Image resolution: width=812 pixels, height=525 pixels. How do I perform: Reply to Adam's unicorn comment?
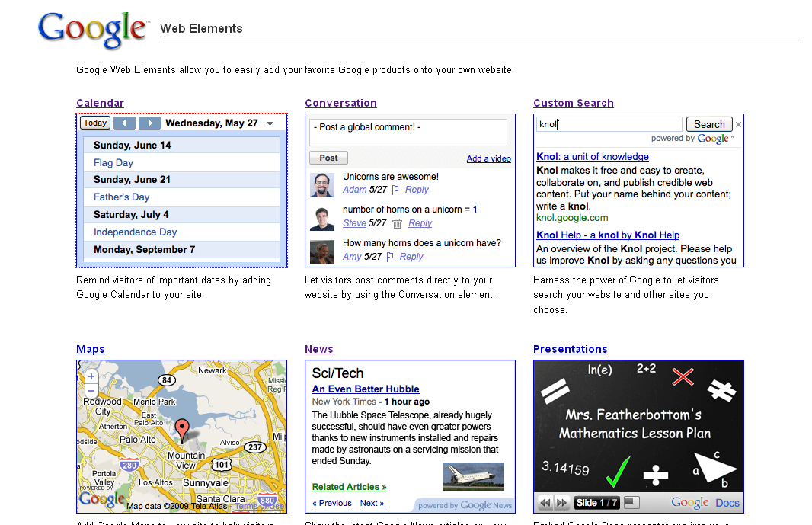(x=417, y=190)
